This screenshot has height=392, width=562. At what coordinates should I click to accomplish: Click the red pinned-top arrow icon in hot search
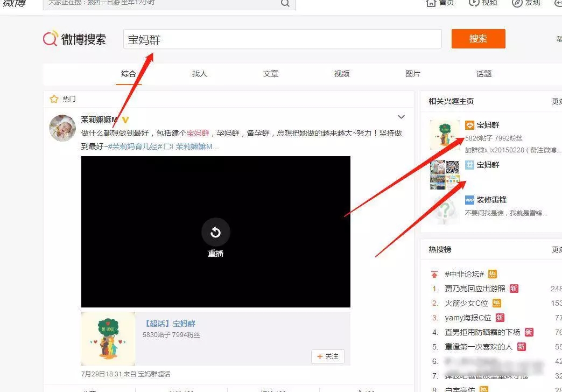click(x=434, y=275)
